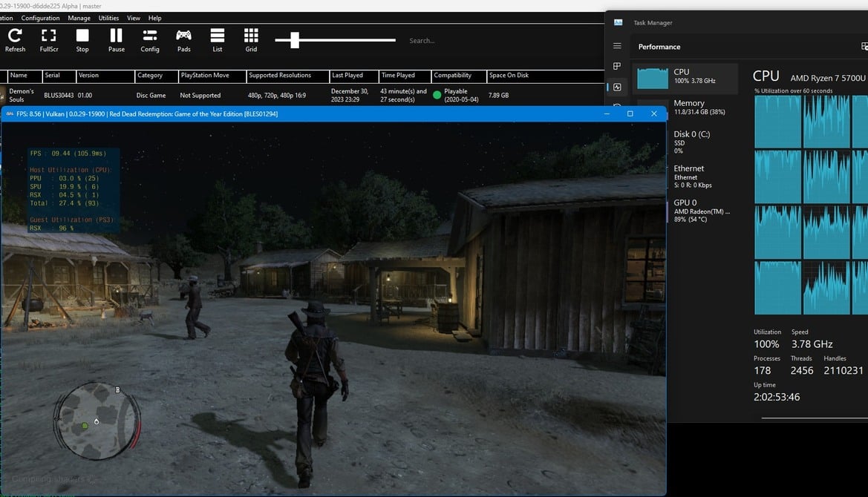The width and height of the screenshot is (868, 497).
Task: Click the 3.78 GHz value under Speed
Action: point(812,344)
